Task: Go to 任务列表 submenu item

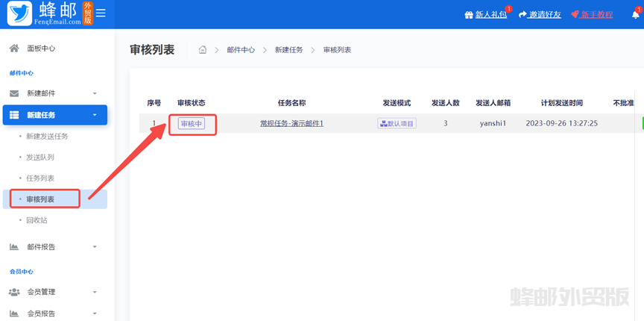Action: click(40, 178)
